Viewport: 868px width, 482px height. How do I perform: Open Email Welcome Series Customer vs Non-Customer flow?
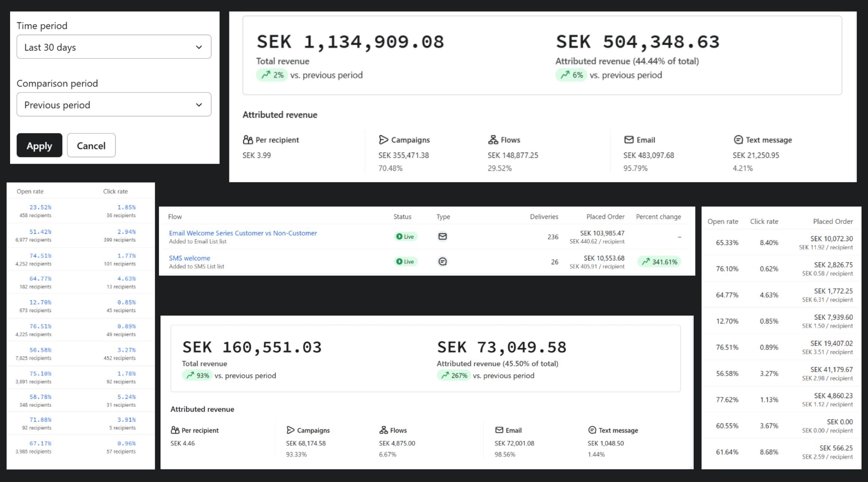click(x=243, y=233)
